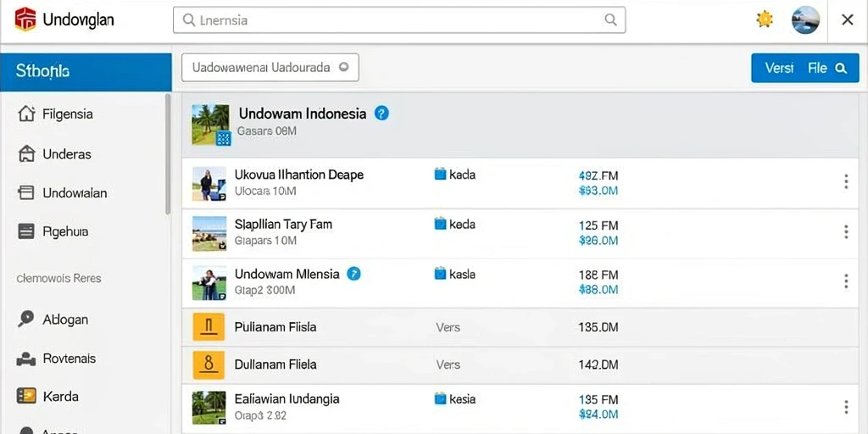The width and height of the screenshot is (868, 434).
Task: Open Rgehura in the sidebar
Action: [65, 231]
